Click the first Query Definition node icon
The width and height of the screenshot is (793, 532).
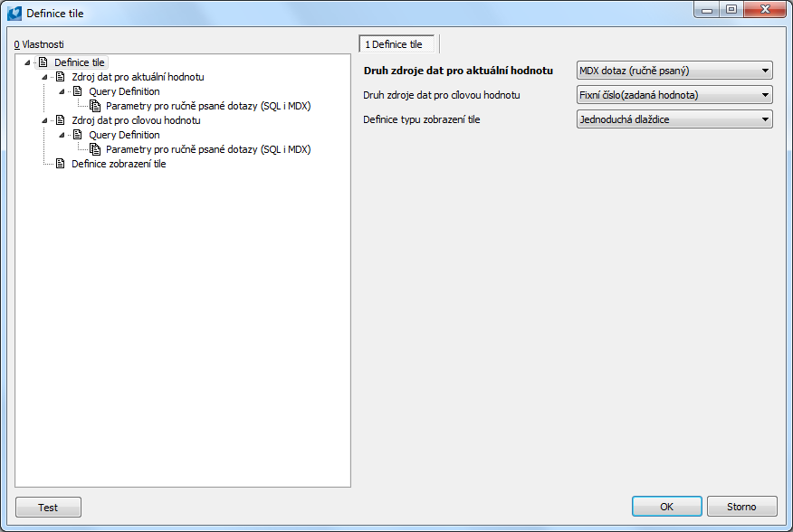click(x=77, y=91)
